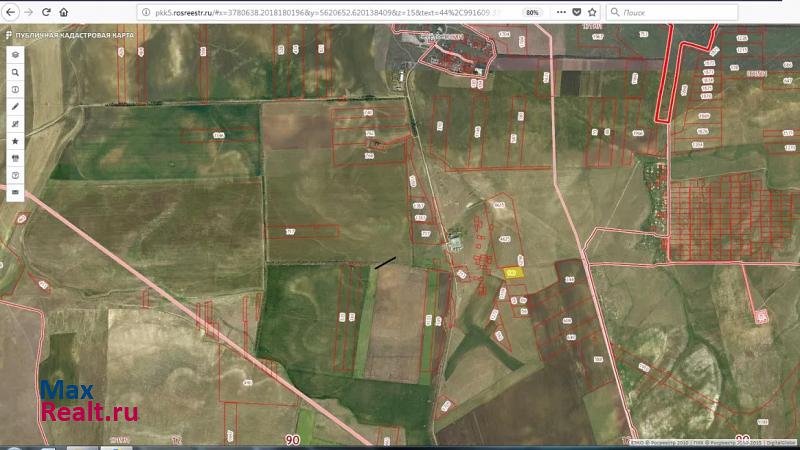Open the favorites star tool in sidebar
Viewport: 800px width, 450px height.
(15, 141)
